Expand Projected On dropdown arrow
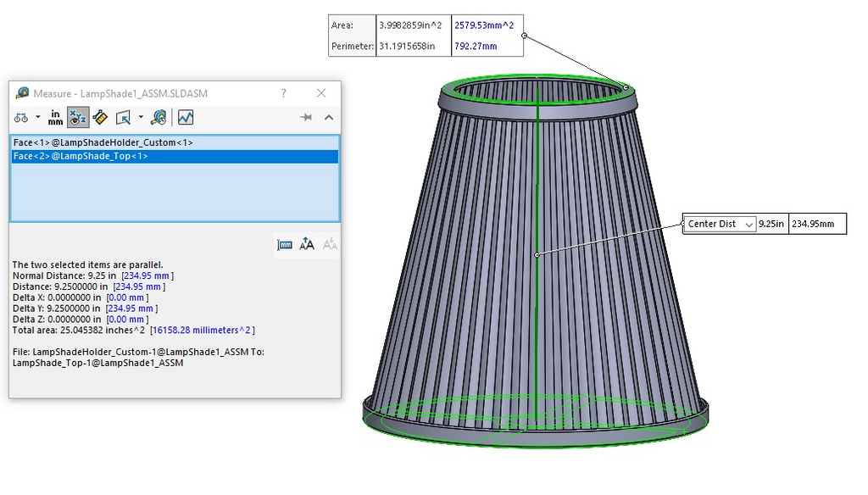Image resolution: width=868 pixels, height=495 pixels. [x=141, y=117]
